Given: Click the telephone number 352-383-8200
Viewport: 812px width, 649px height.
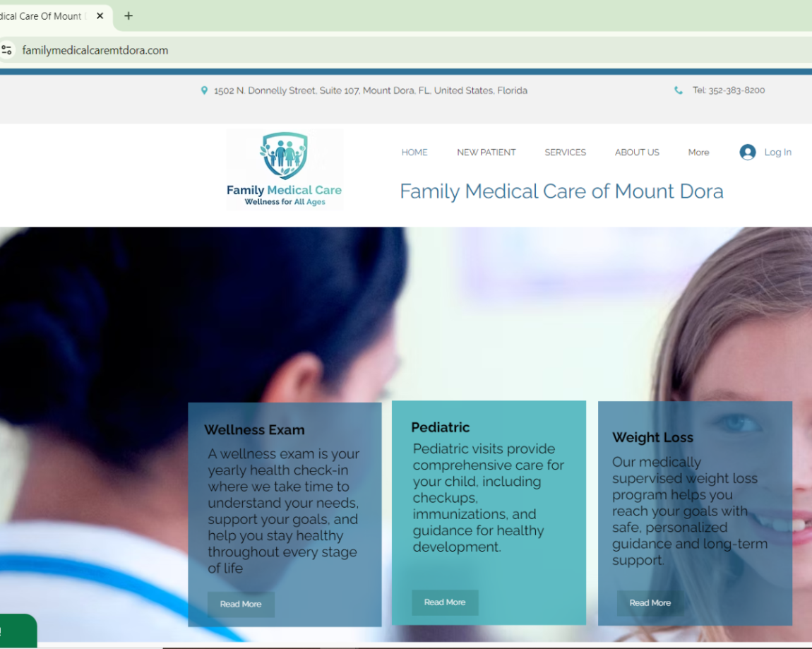Looking at the screenshot, I should [x=736, y=90].
